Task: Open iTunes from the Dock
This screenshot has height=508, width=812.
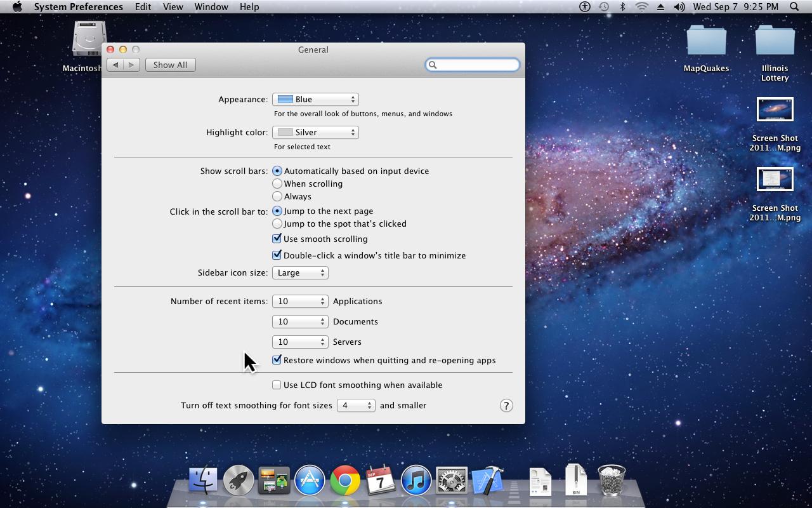Action: coord(416,480)
